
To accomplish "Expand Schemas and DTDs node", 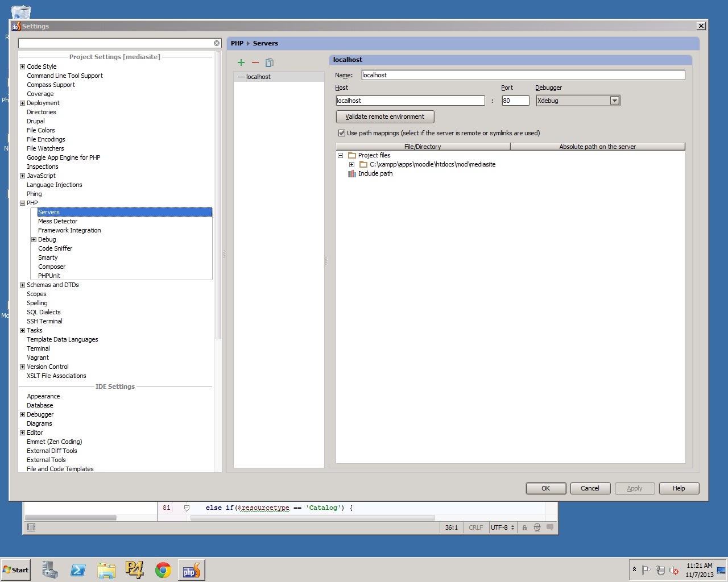I will pos(22,285).
